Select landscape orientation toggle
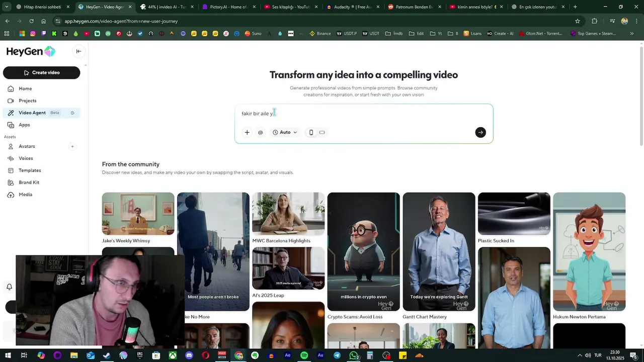 (322, 132)
